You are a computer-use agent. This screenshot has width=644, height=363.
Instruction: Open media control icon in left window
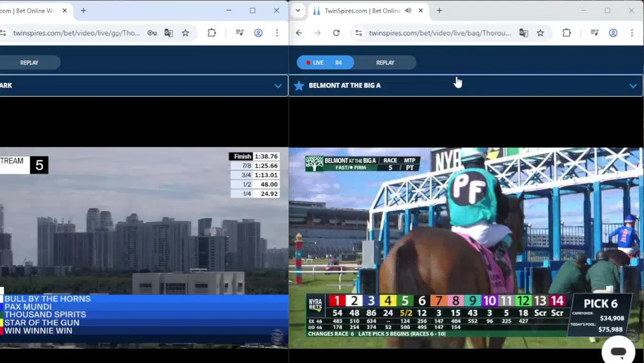click(x=240, y=33)
